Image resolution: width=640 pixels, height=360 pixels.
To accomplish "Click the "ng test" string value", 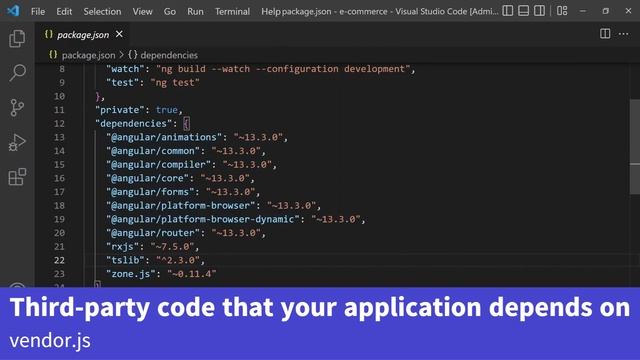I will click(x=175, y=82).
